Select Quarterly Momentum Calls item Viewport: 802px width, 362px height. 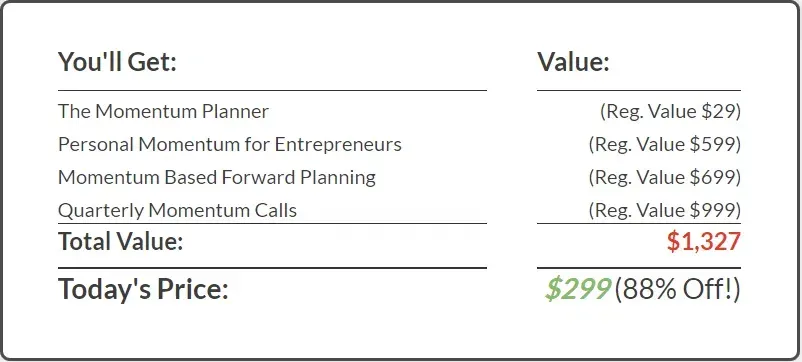tap(177, 211)
